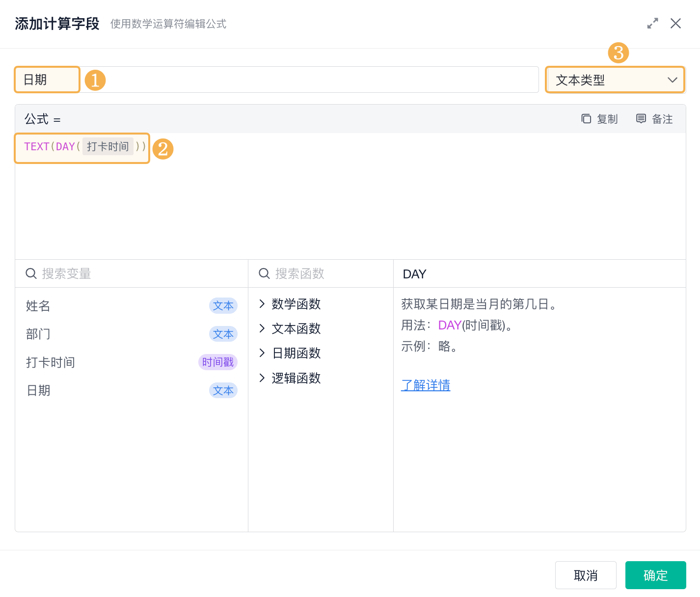
Task: Click the 搜索变量 magnifier icon
Action: coord(31,273)
